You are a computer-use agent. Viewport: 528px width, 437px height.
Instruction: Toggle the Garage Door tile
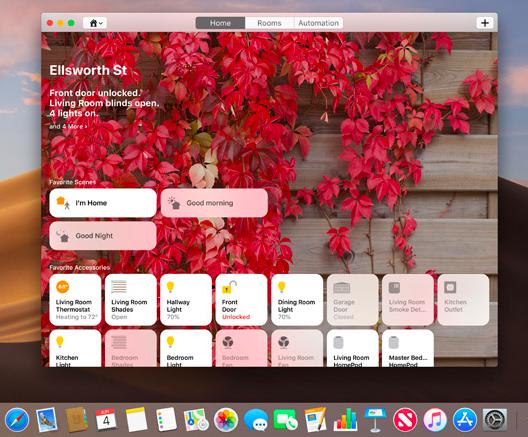point(353,300)
